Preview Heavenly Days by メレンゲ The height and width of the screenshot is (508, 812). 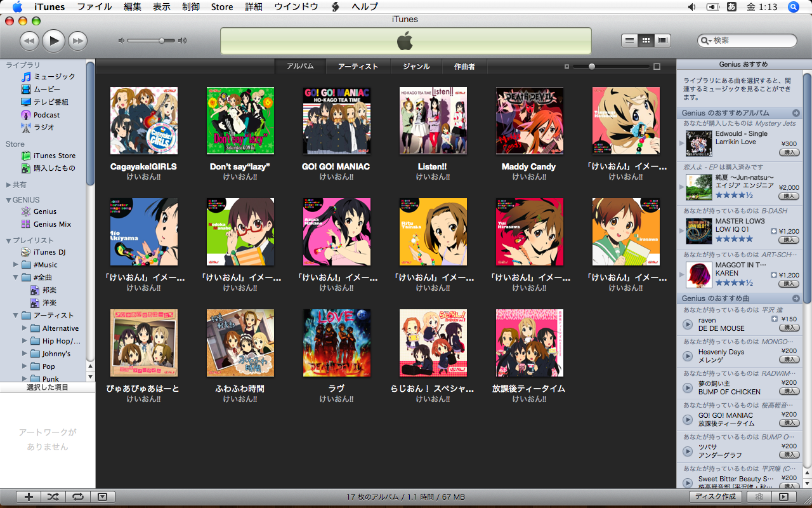point(687,356)
